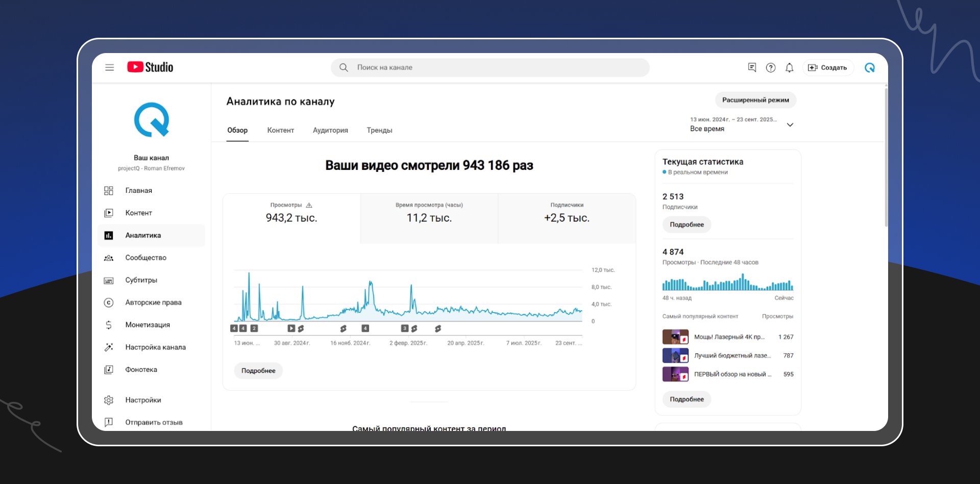The image size is (980, 484).
Task: Switch to the Тренды tab
Action: point(379,131)
